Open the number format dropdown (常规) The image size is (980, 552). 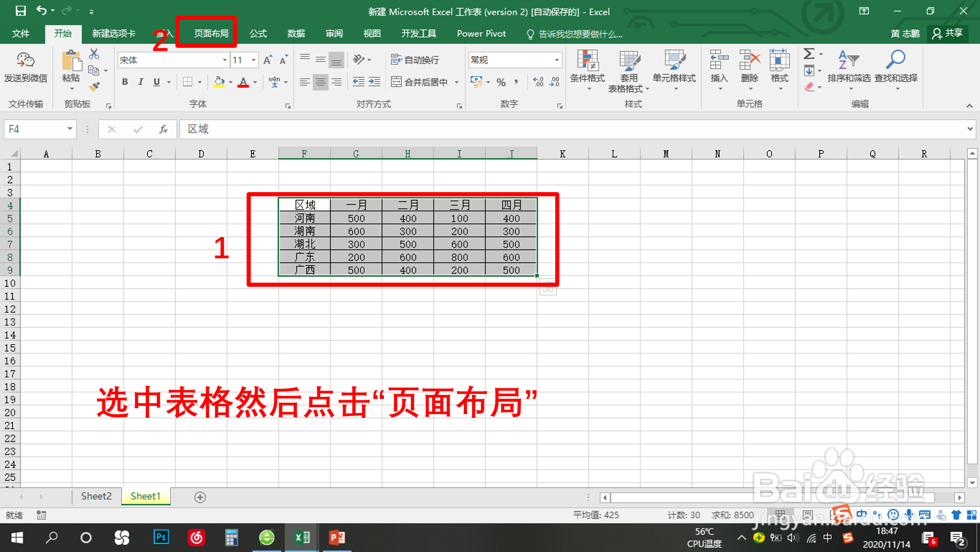(x=557, y=60)
